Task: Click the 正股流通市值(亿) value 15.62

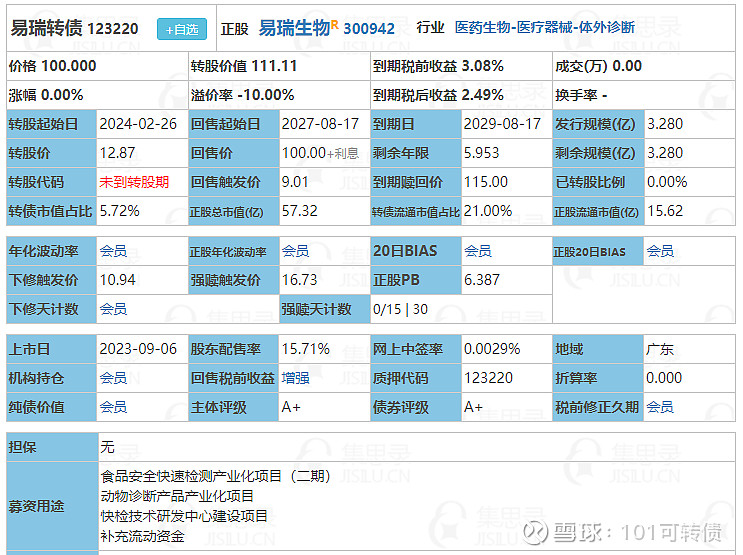Action: 665,211
